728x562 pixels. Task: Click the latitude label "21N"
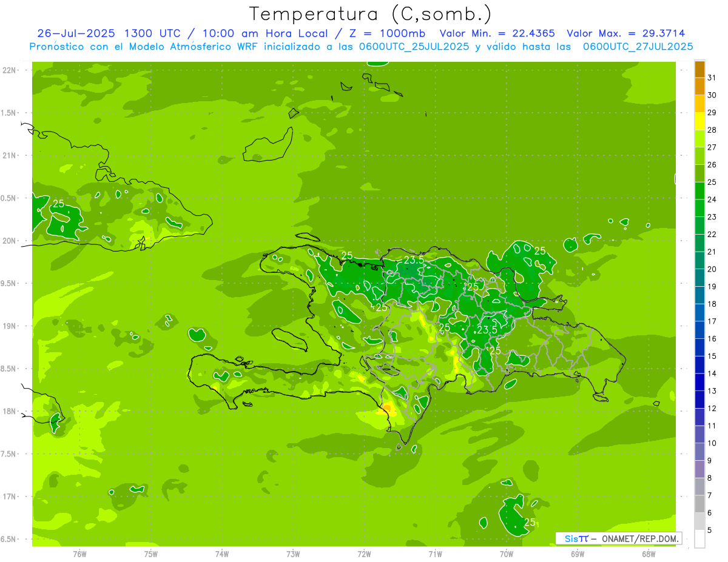click(x=9, y=155)
